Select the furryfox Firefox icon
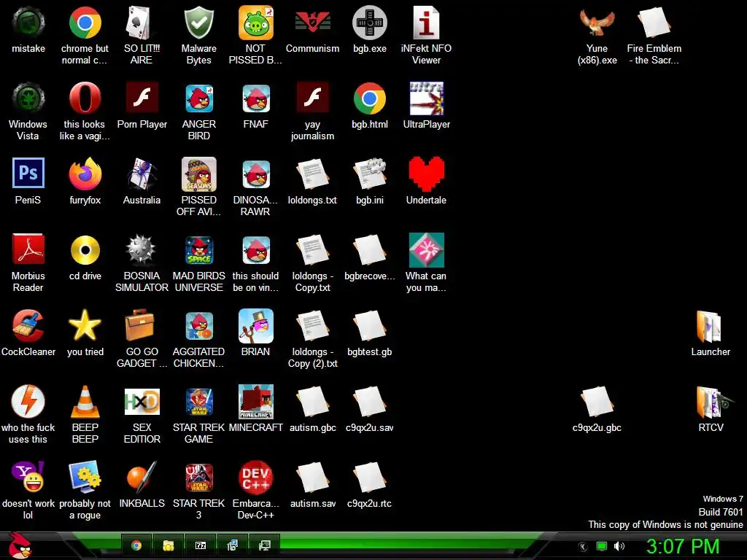This screenshot has height=560, width=747. point(85,174)
